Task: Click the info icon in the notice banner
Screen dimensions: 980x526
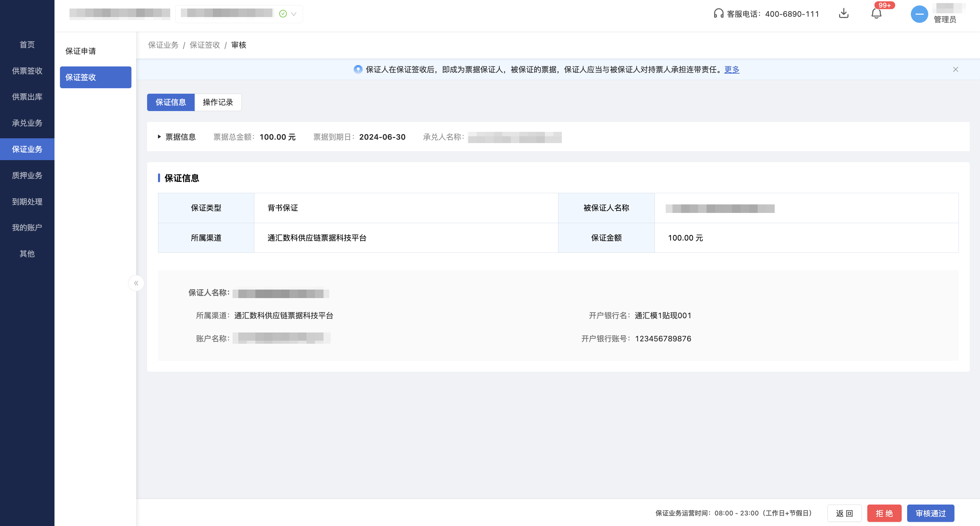Action: pos(358,69)
